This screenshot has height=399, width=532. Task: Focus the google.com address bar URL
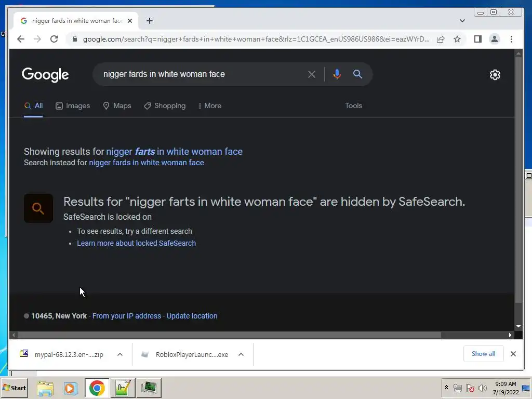(x=256, y=39)
